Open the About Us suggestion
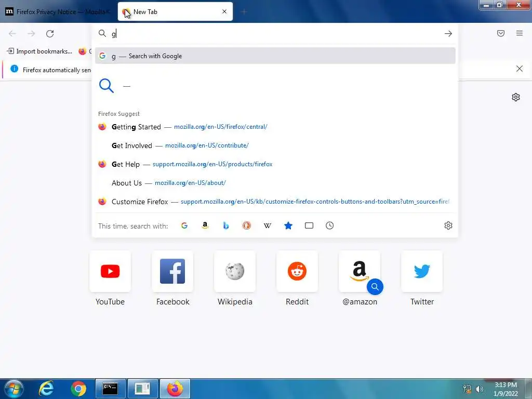Viewport: 532px width, 399px height. [x=275, y=183]
